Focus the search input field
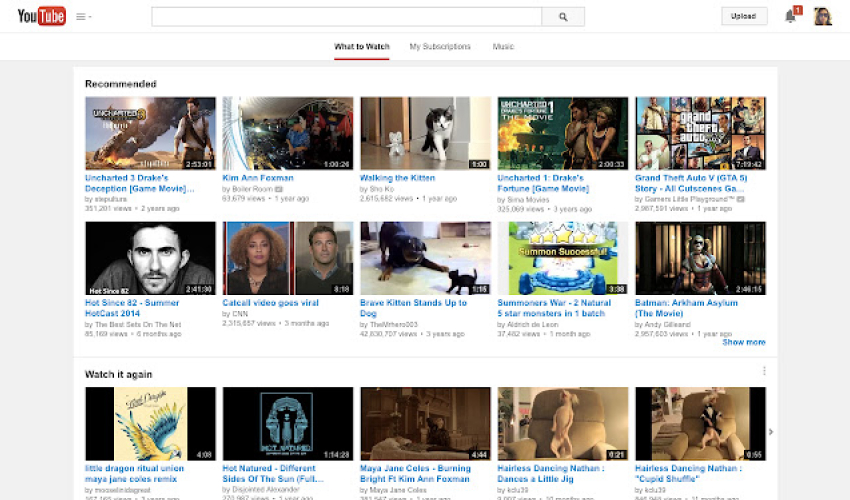 coord(346,17)
